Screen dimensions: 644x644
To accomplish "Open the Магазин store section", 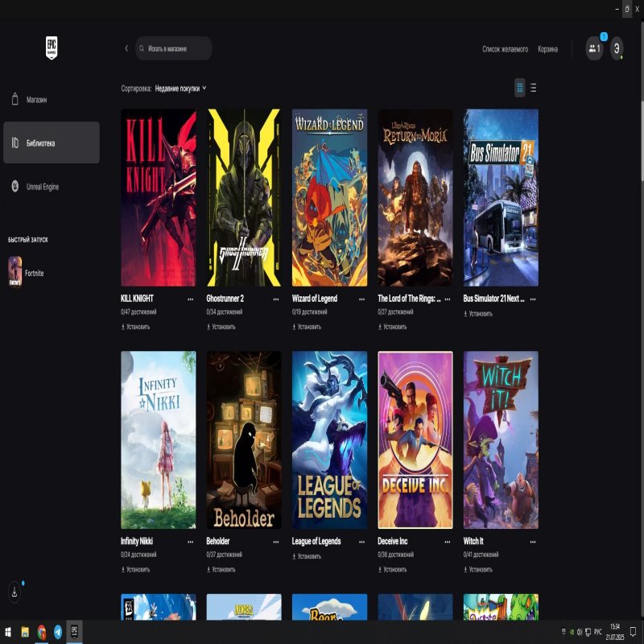I will pyautogui.click(x=36, y=100).
